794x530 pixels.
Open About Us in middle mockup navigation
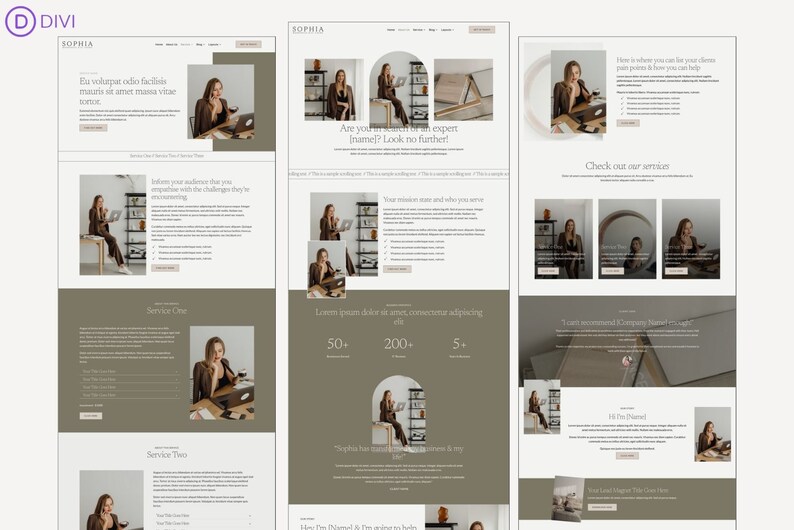click(404, 30)
